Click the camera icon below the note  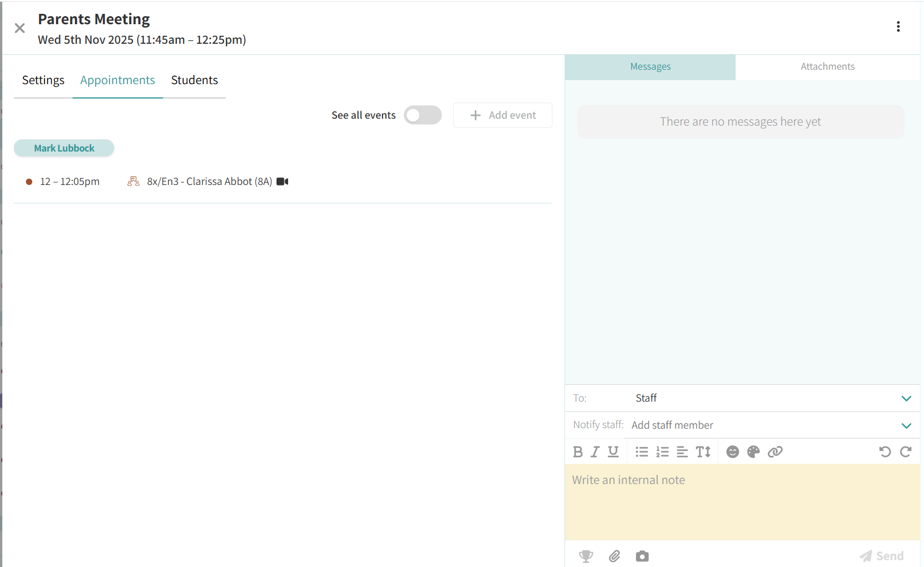click(x=642, y=556)
